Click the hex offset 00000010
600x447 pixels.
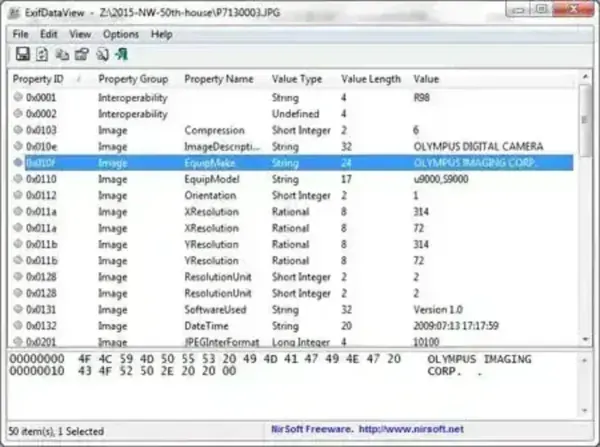[37, 371]
